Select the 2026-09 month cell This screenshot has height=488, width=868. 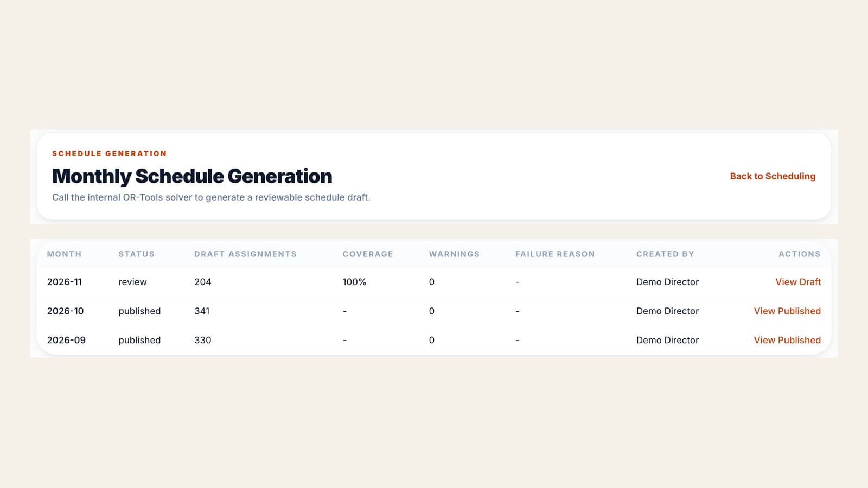(x=66, y=340)
